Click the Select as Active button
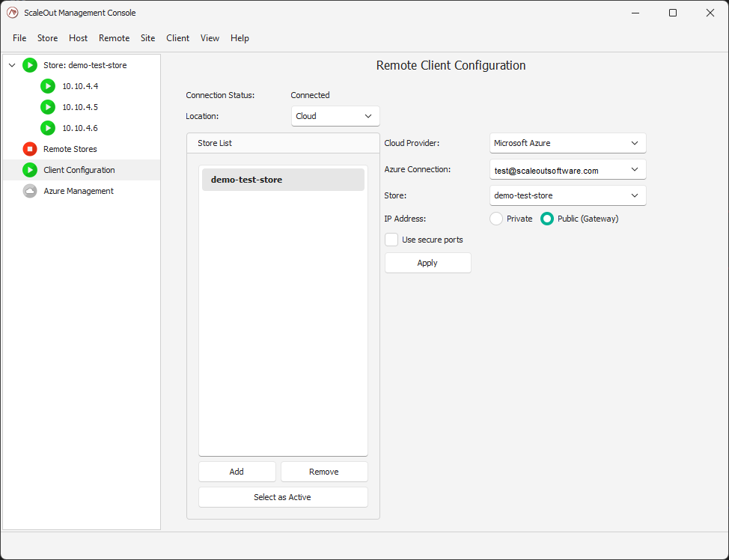The height and width of the screenshot is (560, 729). [283, 497]
